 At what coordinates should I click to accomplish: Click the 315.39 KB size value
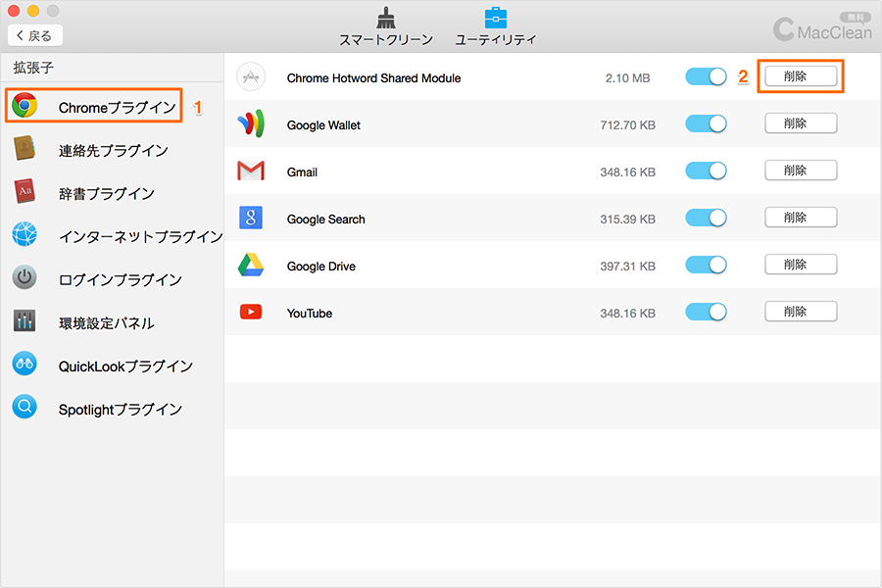[x=628, y=219]
